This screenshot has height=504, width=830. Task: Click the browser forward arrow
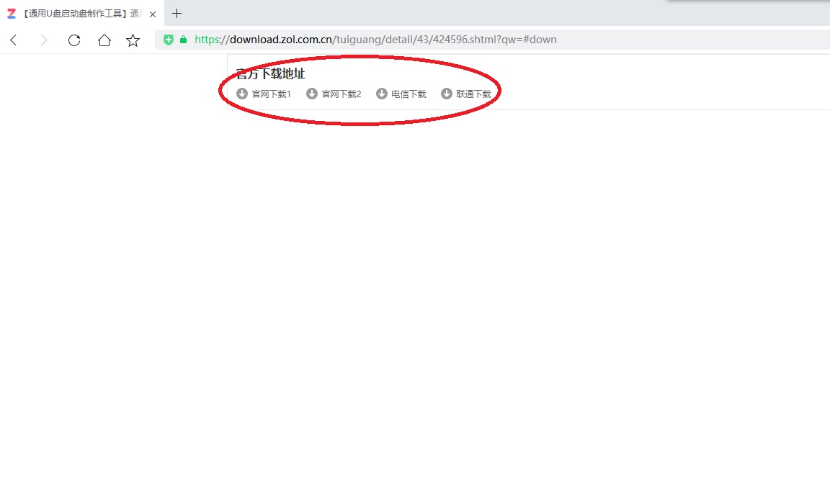pyautogui.click(x=44, y=40)
